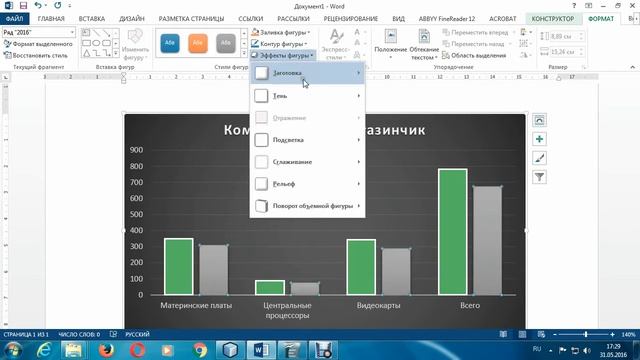This screenshot has width=640, height=360.
Task: Open Заливка фигуры fill dropdown
Action: pyautogui.click(x=281, y=32)
